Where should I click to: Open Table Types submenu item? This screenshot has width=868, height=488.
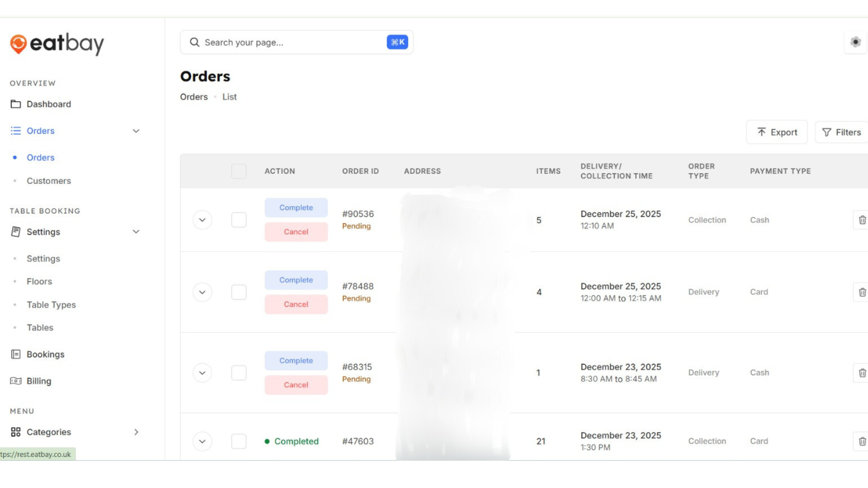coord(51,305)
